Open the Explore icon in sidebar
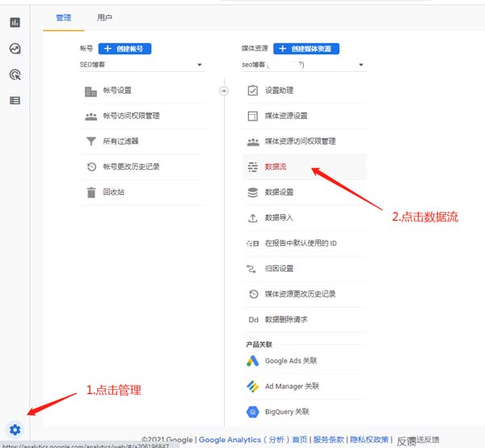485x448 pixels. [x=15, y=49]
